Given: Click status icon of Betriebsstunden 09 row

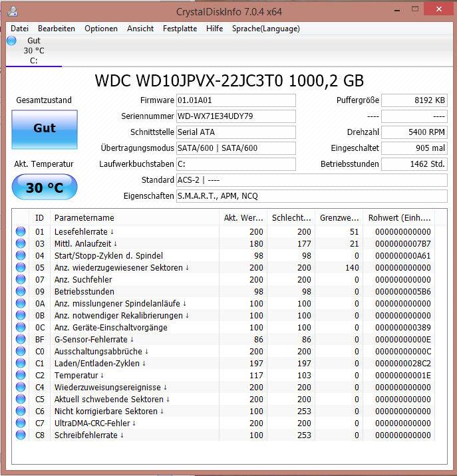Looking at the screenshot, I should 21,291.
